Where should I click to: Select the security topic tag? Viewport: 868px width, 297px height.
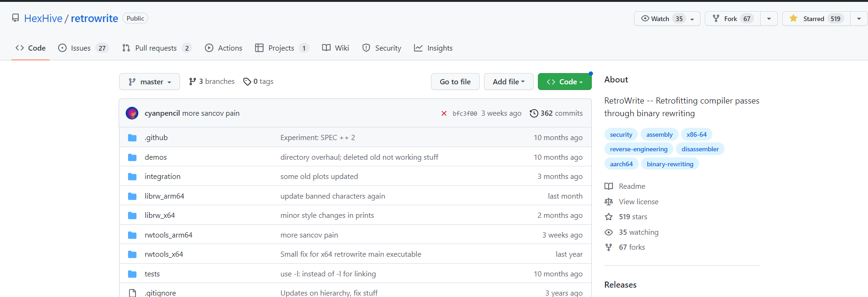coord(621,134)
